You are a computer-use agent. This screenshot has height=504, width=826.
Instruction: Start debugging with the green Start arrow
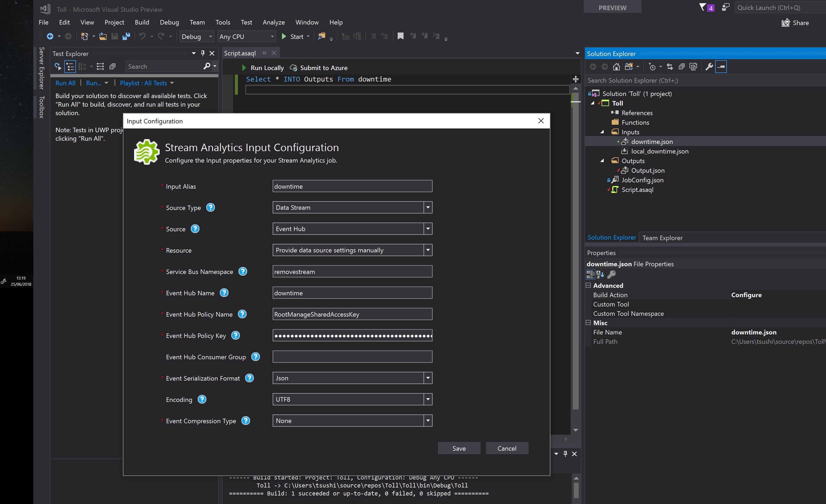[x=284, y=36]
